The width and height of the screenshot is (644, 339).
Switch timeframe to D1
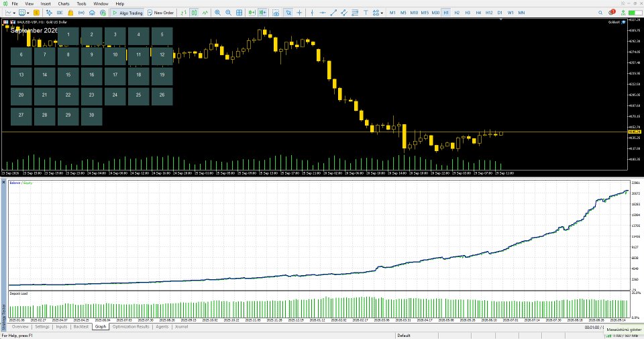point(500,13)
